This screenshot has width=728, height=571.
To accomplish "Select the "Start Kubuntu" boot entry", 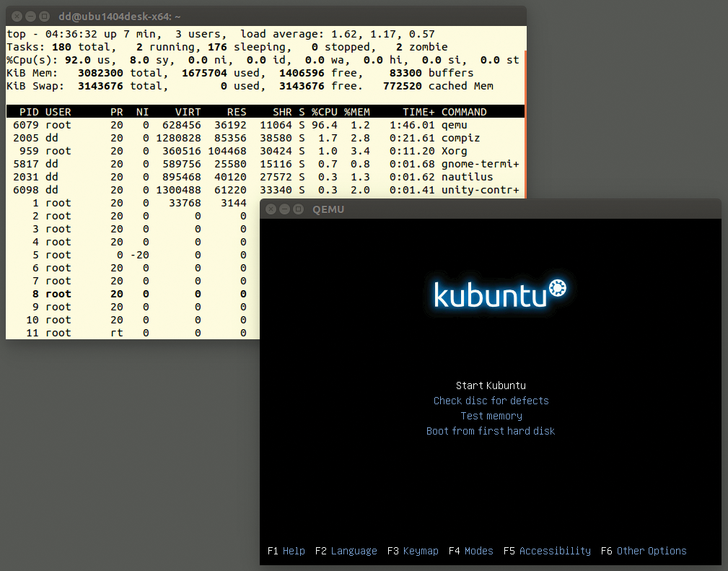I will pyautogui.click(x=491, y=385).
